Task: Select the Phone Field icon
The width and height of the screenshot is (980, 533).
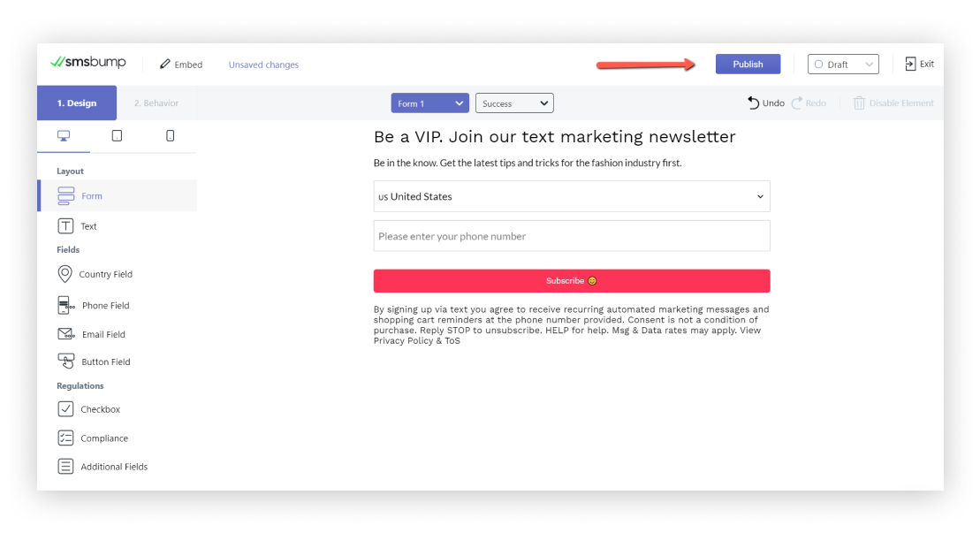Action: [65, 306]
